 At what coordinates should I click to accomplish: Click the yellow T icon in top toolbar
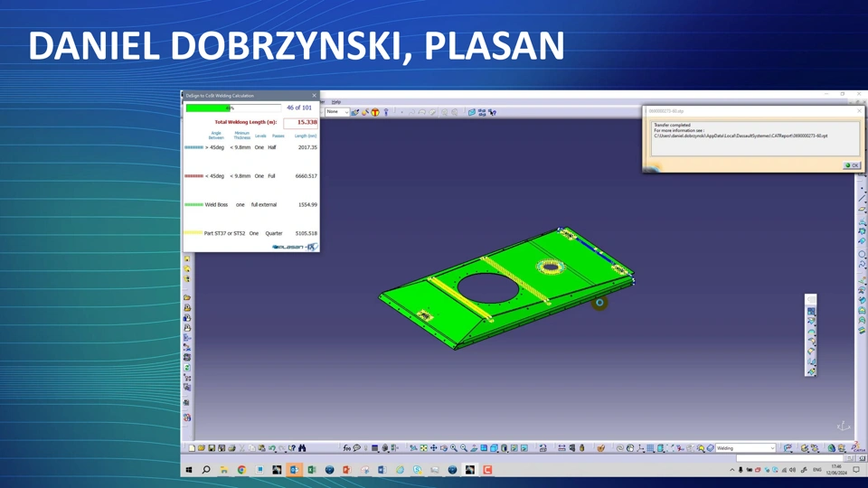click(375, 112)
